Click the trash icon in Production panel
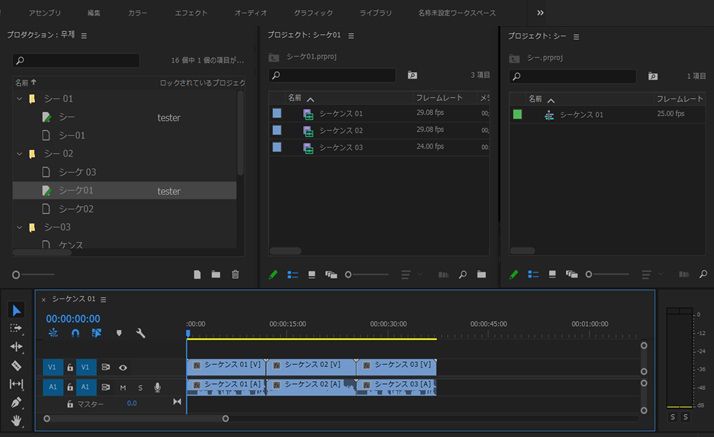This screenshot has height=437, width=714. pyautogui.click(x=235, y=274)
